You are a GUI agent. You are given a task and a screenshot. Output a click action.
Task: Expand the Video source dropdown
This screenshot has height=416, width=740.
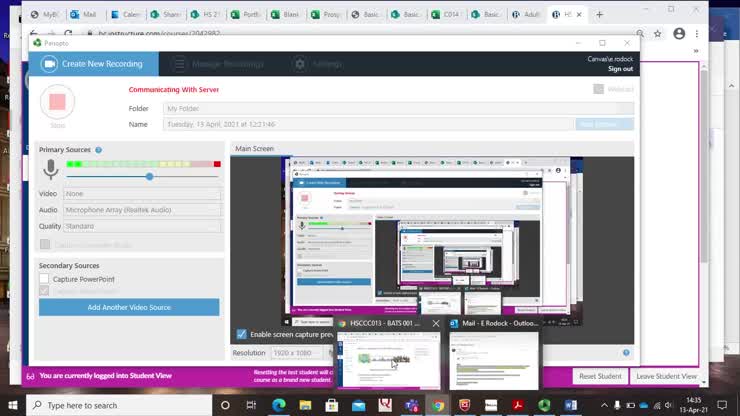141,194
